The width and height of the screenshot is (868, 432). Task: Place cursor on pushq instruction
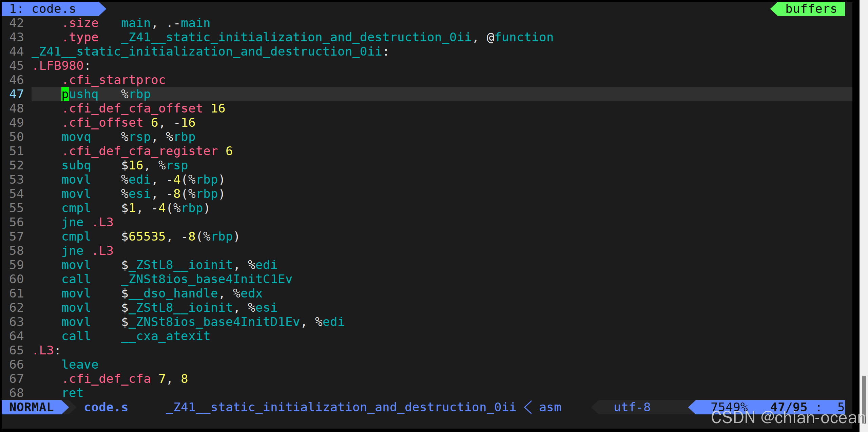(x=80, y=94)
